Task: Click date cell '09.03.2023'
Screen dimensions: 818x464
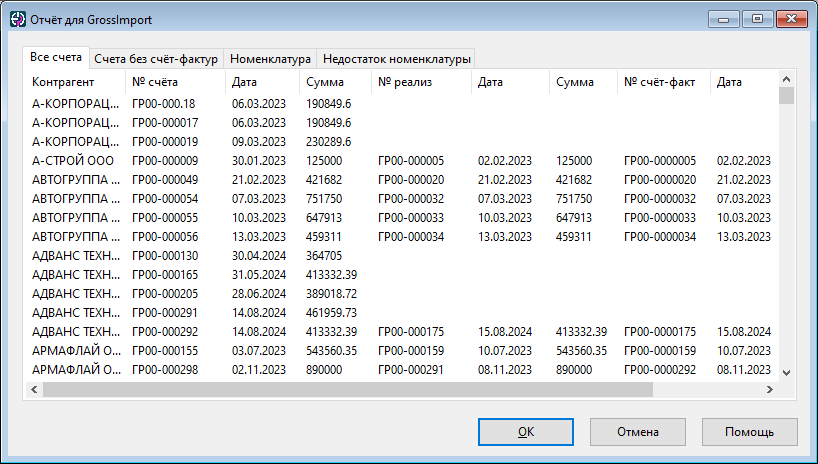Action: point(259,142)
